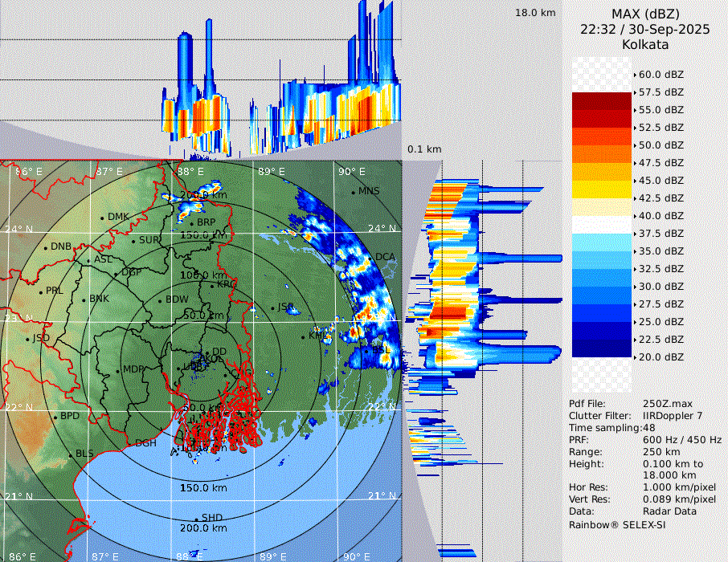The width and height of the screenshot is (728, 562).
Task: Pick the white 40.0 dBZ legend swatch
Action: [602, 224]
